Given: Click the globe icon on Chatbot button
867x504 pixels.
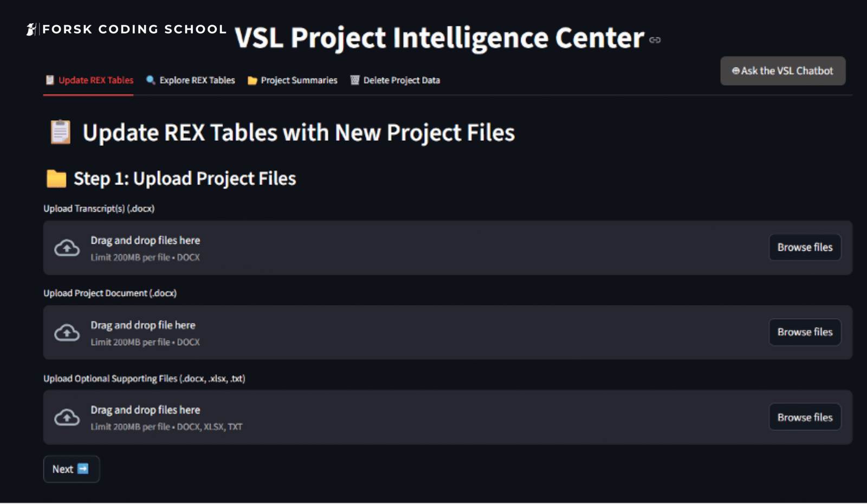Looking at the screenshot, I should pyautogui.click(x=735, y=71).
